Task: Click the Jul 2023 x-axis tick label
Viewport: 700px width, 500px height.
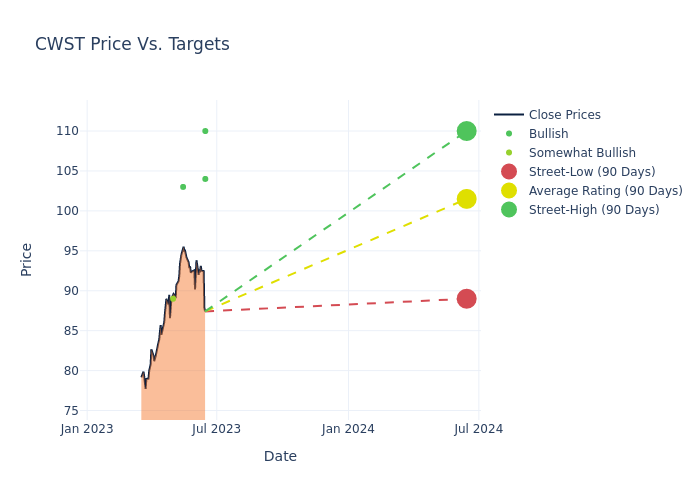Action: [217, 429]
